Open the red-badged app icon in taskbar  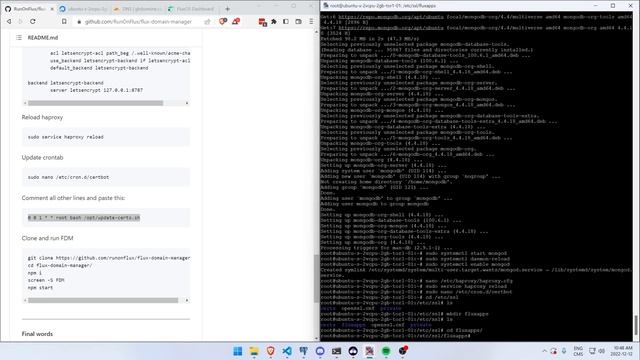pyautogui.click(x=402, y=351)
